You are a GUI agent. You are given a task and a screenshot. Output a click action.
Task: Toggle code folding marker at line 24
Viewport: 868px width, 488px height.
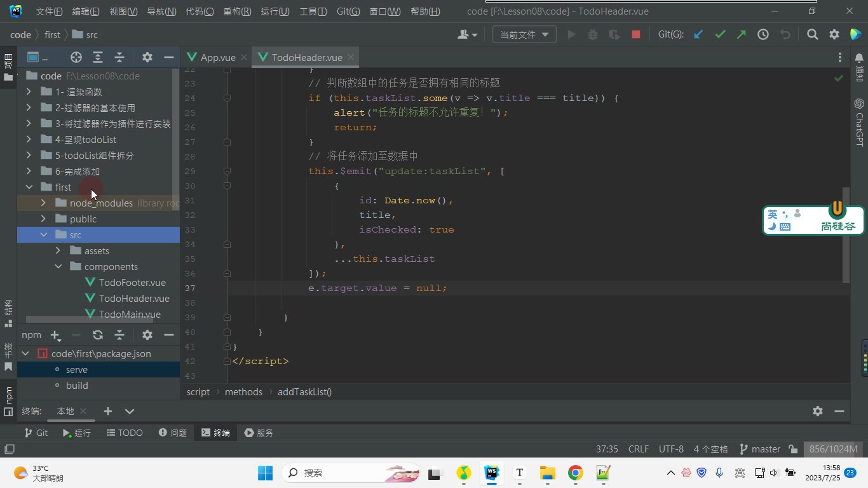click(227, 98)
